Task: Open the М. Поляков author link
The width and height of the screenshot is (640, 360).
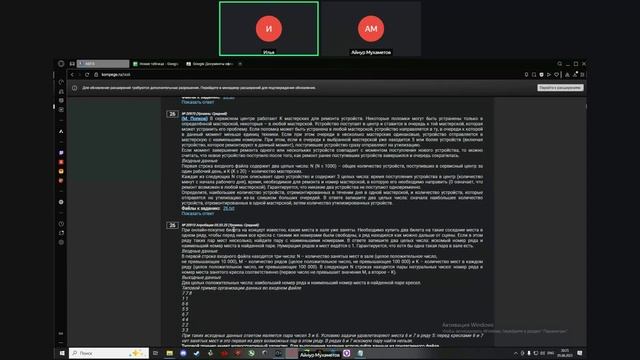Action: (194, 118)
